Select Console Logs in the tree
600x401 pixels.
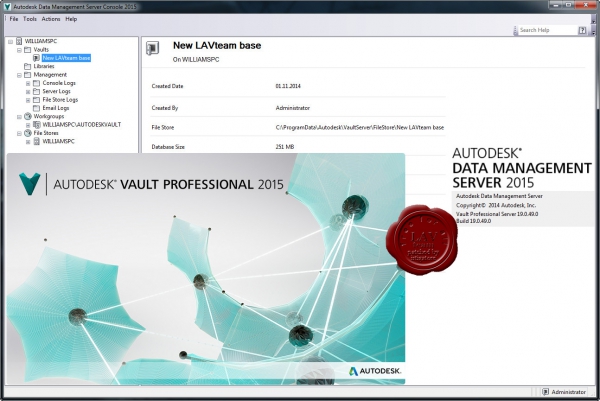[x=59, y=83]
